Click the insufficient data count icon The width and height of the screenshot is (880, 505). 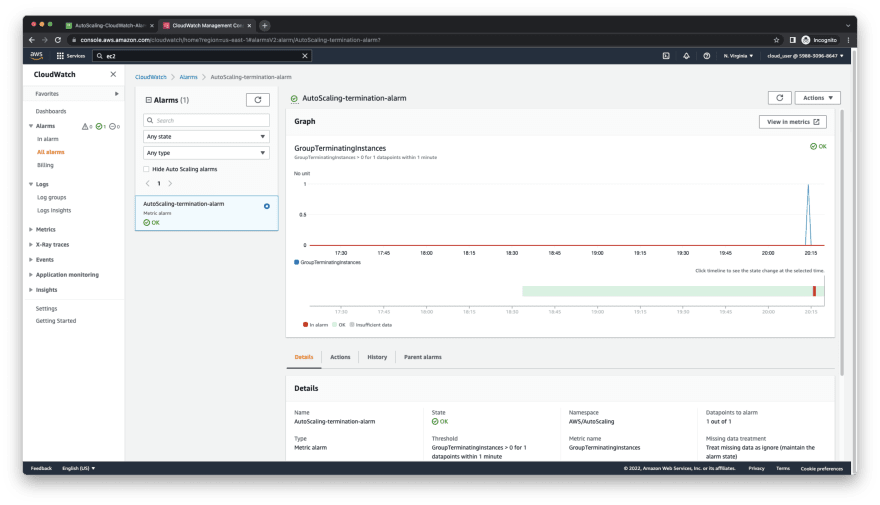114,126
